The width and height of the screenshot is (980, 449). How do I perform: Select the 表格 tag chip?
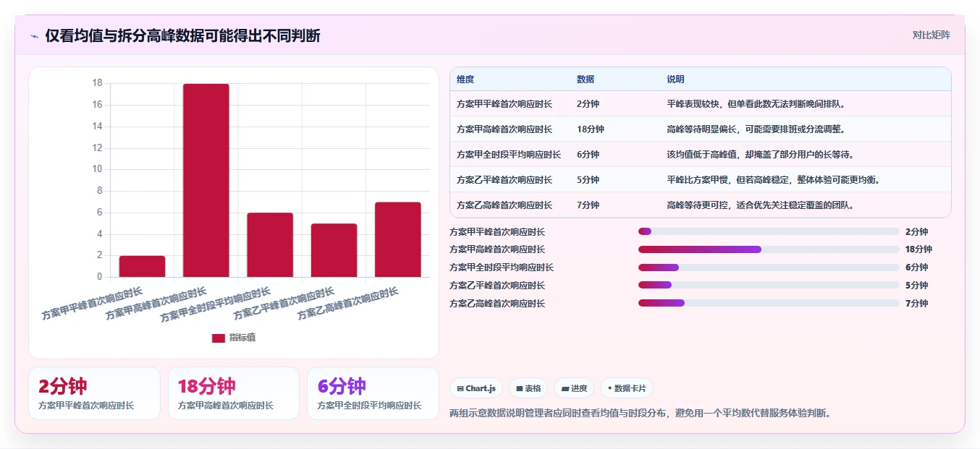tap(529, 388)
